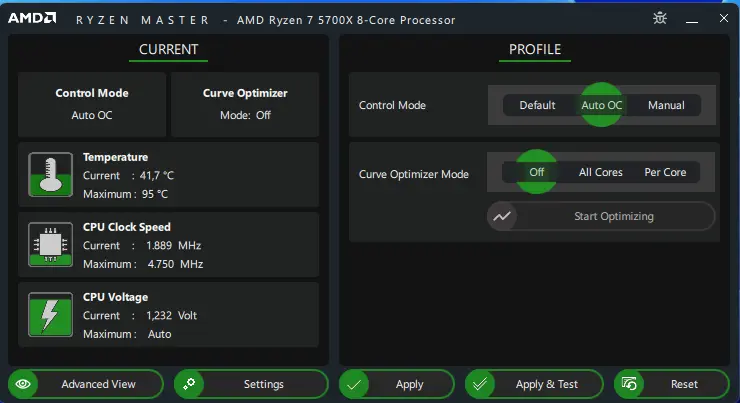740x403 pixels.
Task: Click the Control Mode label in Profile
Action: [x=392, y=105]
